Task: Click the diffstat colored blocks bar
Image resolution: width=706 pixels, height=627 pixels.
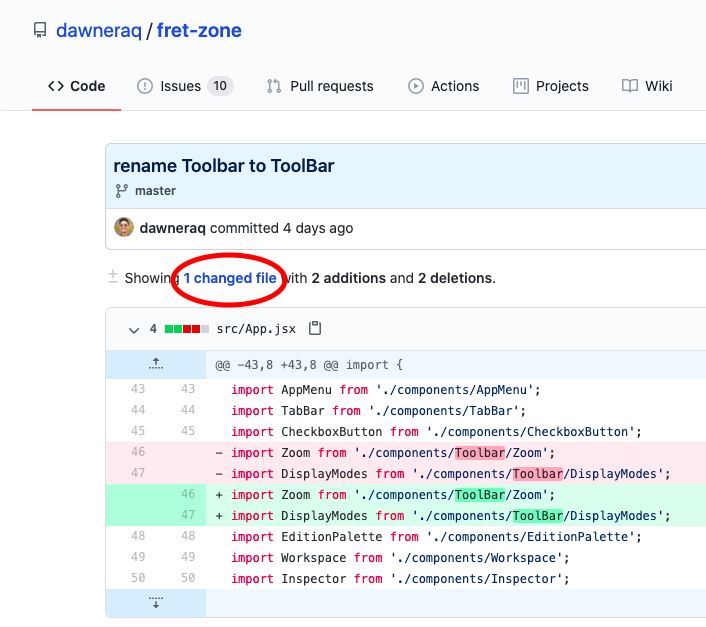Action: (x=187, y=329)
